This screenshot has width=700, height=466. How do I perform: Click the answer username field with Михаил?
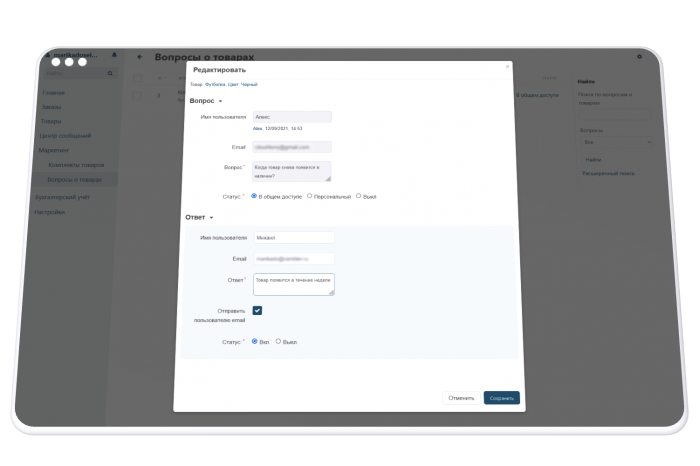(294, 237)
